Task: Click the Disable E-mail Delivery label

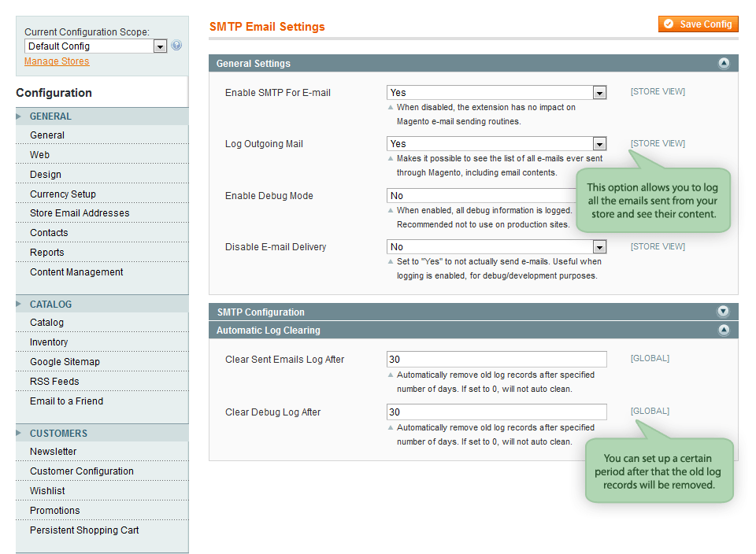Action: pyautogui.click(x=276, y=246)
